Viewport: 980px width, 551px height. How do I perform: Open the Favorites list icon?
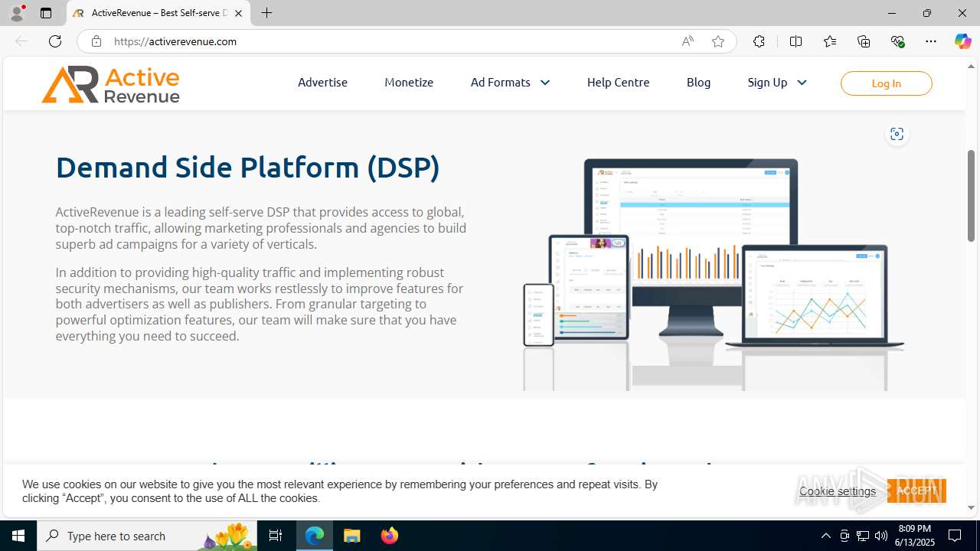pyautogui.click(x=830, y=41)
